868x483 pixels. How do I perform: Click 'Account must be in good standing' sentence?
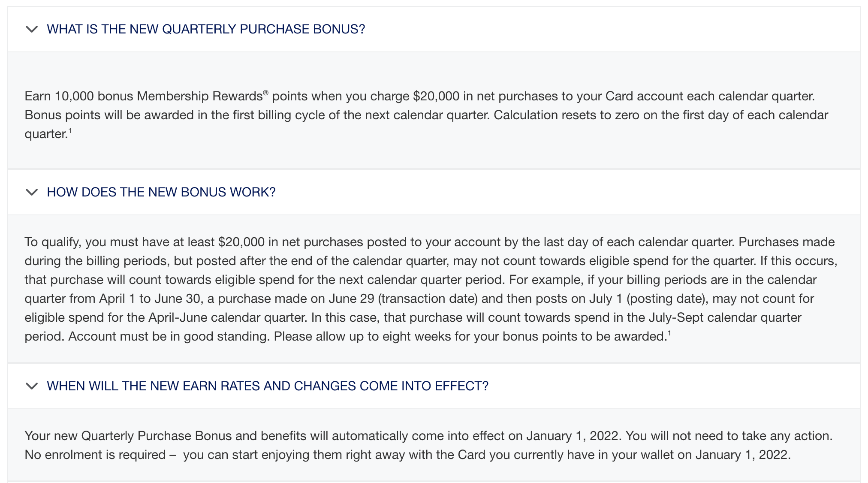[169, 336]
